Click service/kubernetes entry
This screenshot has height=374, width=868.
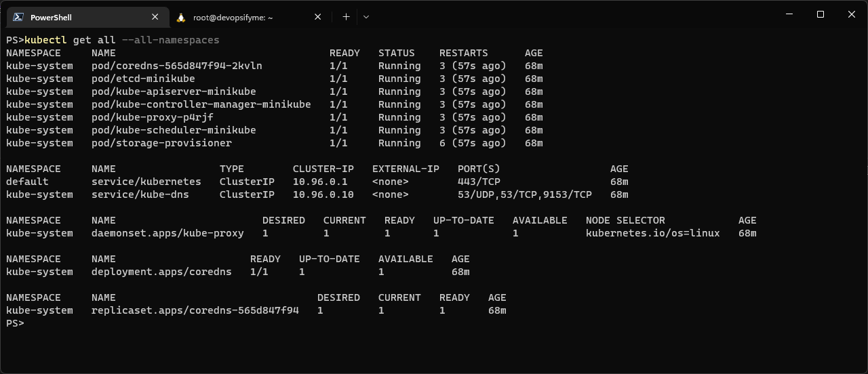[x=146, y=182]
